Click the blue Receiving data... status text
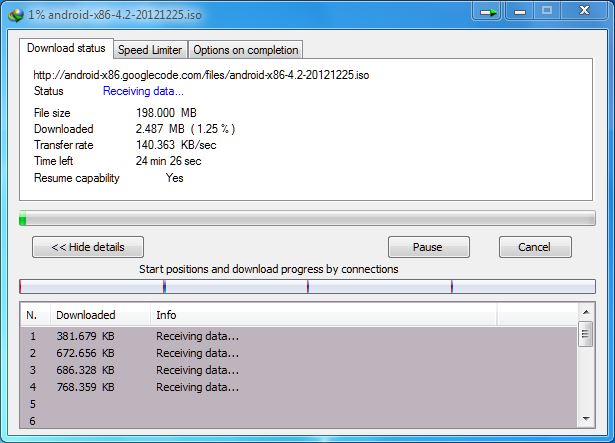This screenshot has height=443, width=615. [143, 91]
